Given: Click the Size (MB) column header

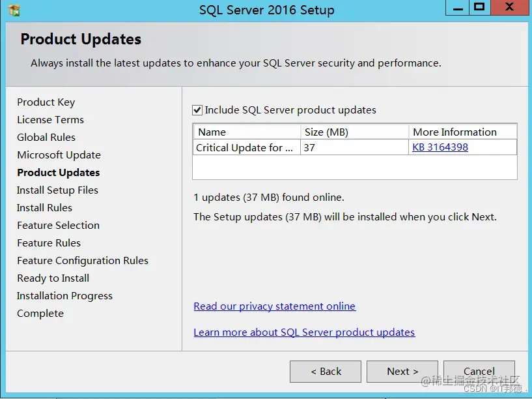Looking at the screenshot, I should coord(354,132).
